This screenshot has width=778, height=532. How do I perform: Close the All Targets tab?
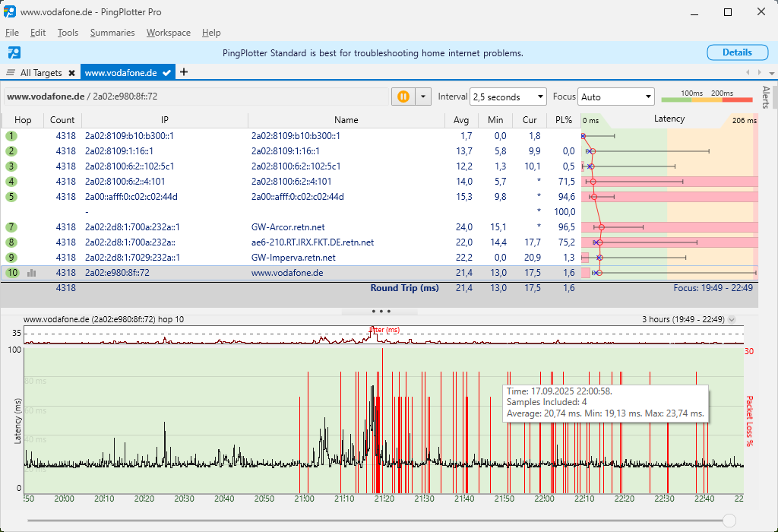(x=71, y=73)
